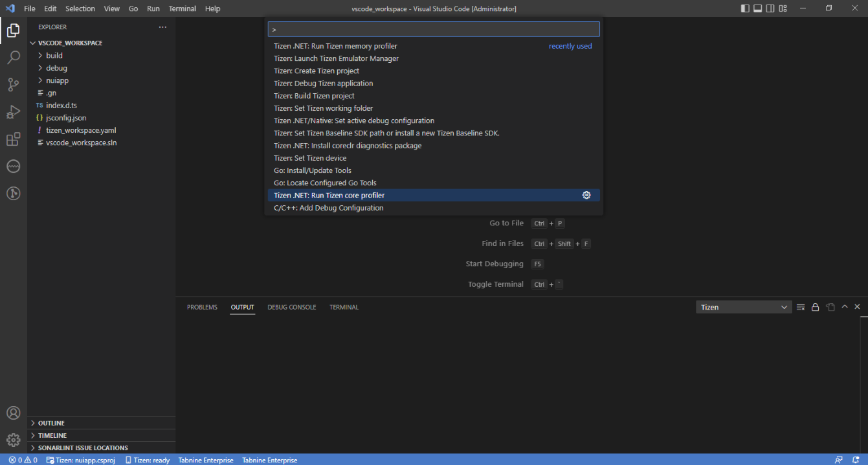Viewport: 868px width, 465px height.
Task: Select Tizen: Create Tizen project command
Action: tap(317, 71)
